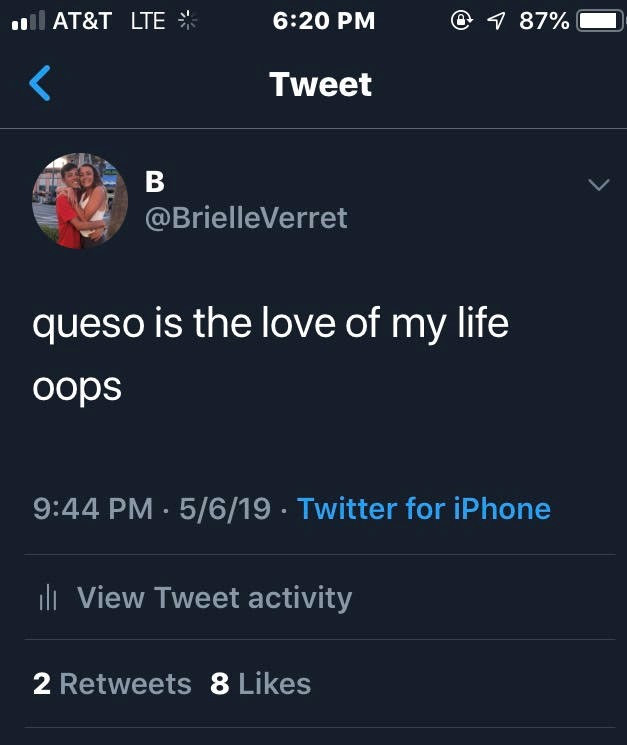Screen dimensions: 627x745
Task: Show the 2 Retweets list
Action: [112, 684]
